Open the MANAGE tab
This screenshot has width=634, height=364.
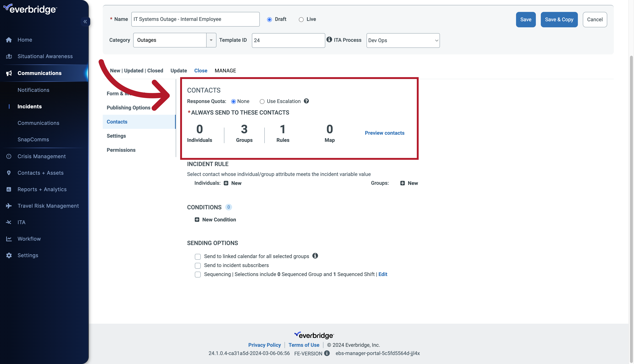[x=225, y=70]
